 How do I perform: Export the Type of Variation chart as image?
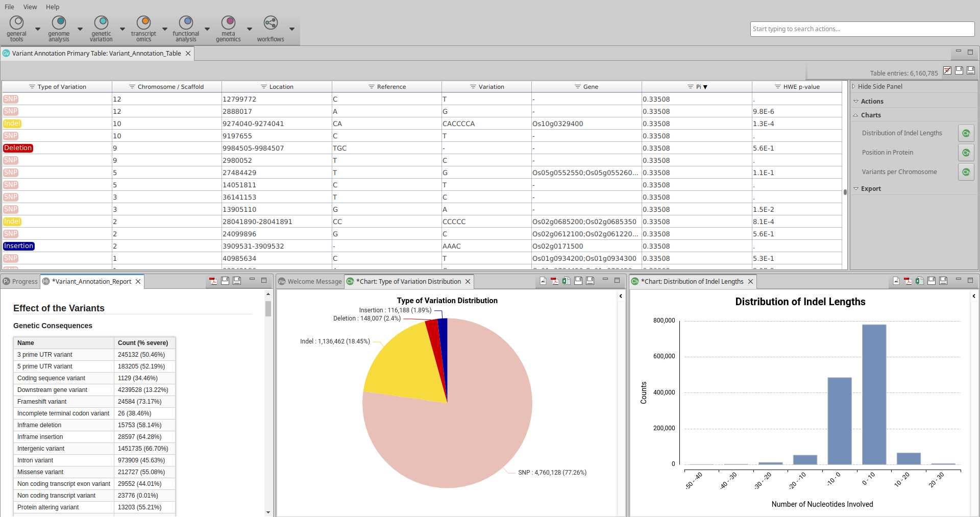tap(543, 281)
